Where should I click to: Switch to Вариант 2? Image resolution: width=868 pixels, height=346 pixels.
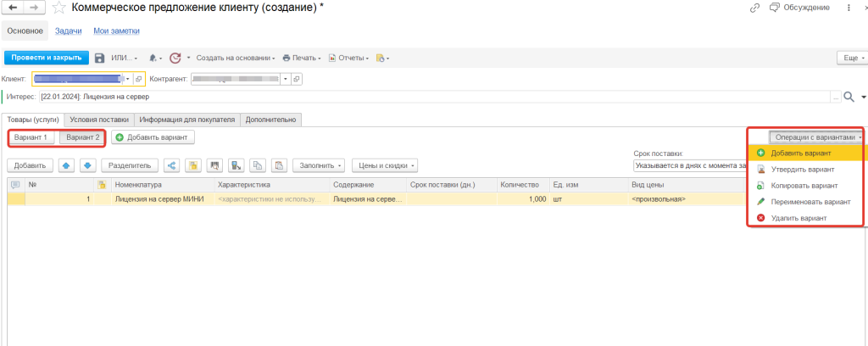point(83,137)
